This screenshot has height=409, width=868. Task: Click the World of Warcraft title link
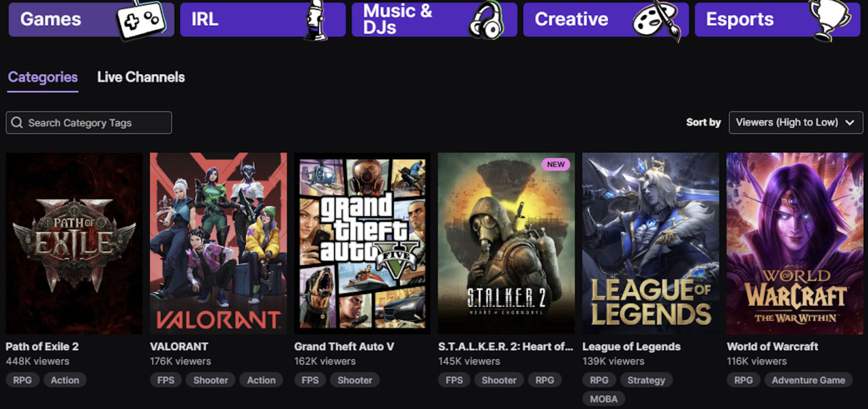(x=772, y=346)
